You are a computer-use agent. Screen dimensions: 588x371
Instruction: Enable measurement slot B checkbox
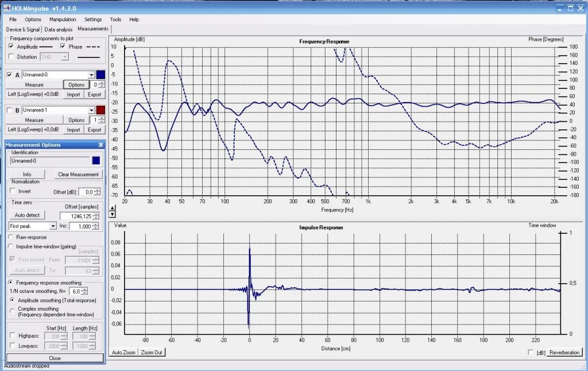click(9, 110)
